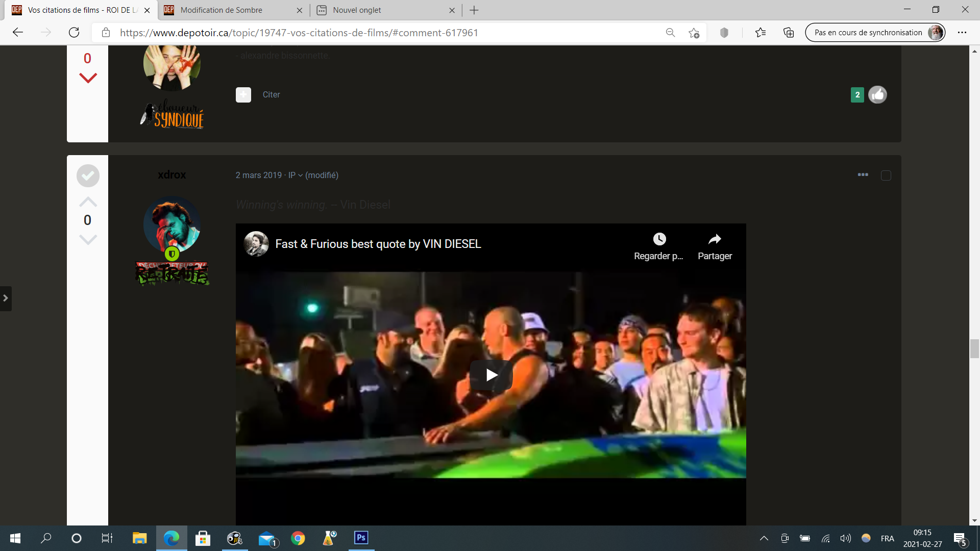Screen dimensions: 980x551
Task: Open Google Chrome from taskbar
Action: pyautogui.click(x=298, y=538)
